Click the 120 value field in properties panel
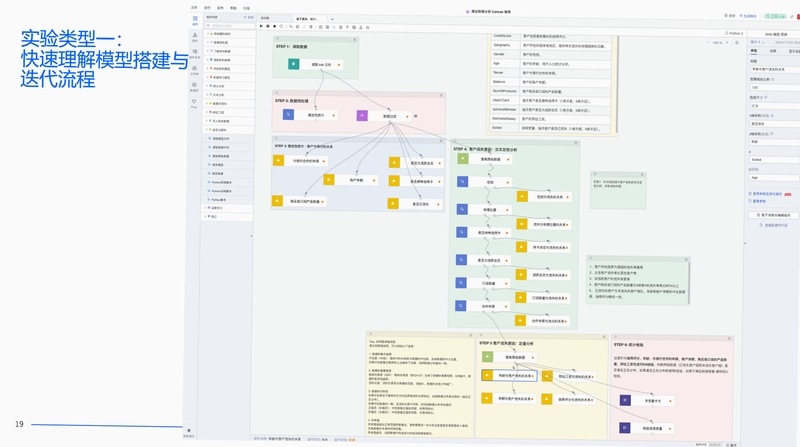The height and width of the screenshot is (447, 800). (775, 88)
